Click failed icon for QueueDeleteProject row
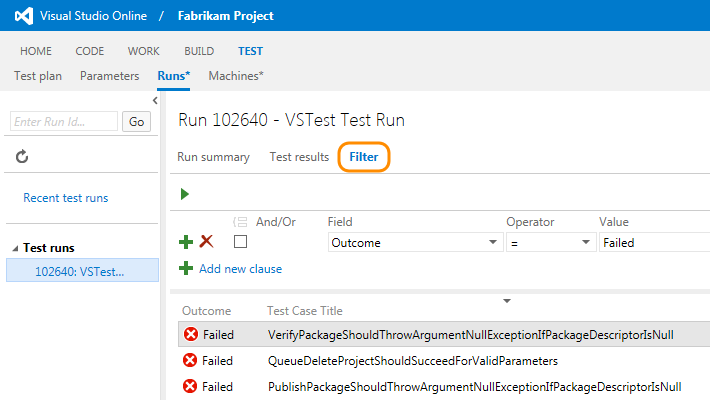The image size is (710, 400). 190,361
